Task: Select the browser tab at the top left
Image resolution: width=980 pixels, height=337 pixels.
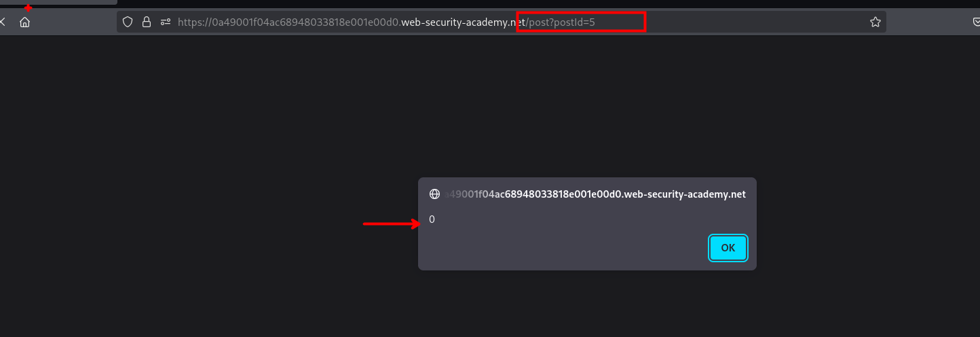Action: point(58,3)
